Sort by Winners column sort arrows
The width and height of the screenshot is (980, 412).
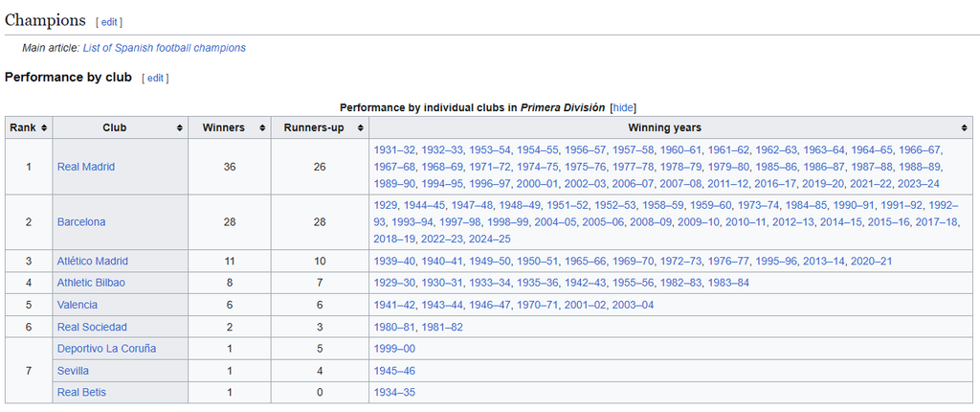(x=262, y=127)
